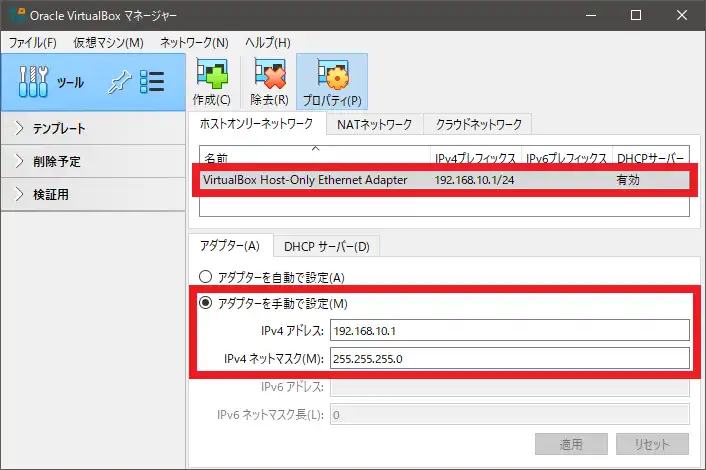The width and height of the screenshot is (706, 470).
Task: Switch to アダプター(A) tab
Action: [x=230, y=246]
